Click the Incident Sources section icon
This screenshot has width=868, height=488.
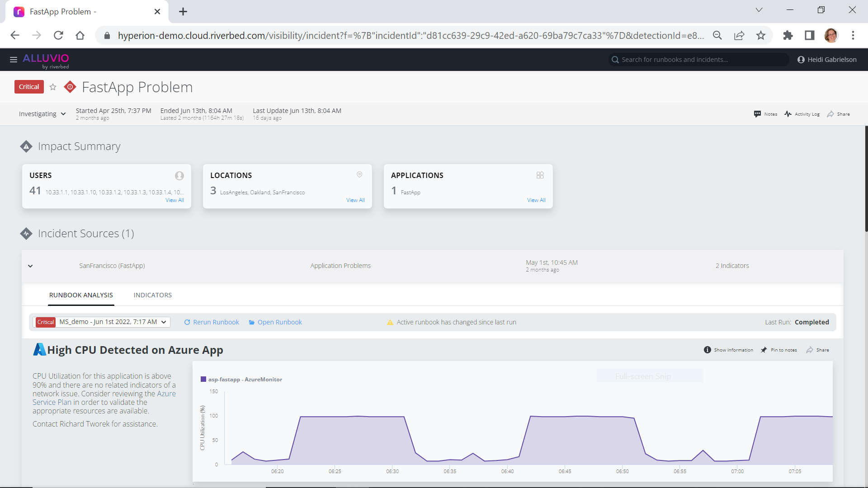point(26,234)
